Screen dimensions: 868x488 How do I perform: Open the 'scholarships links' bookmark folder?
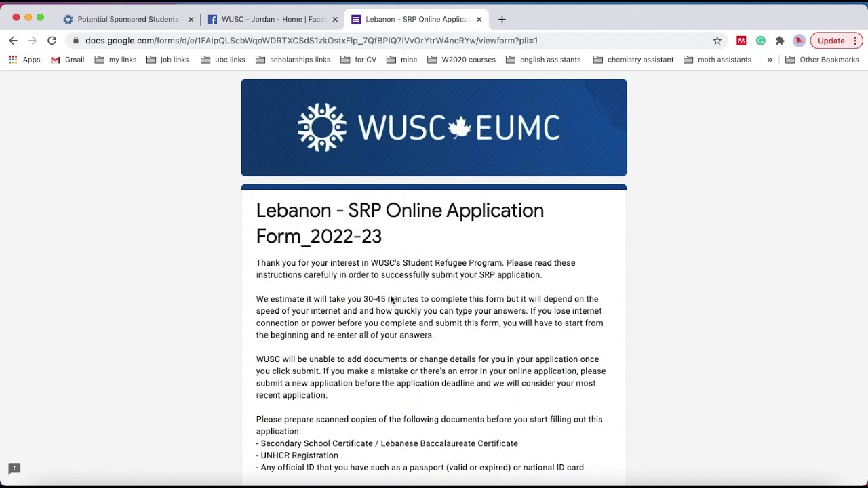click(293, 60)
